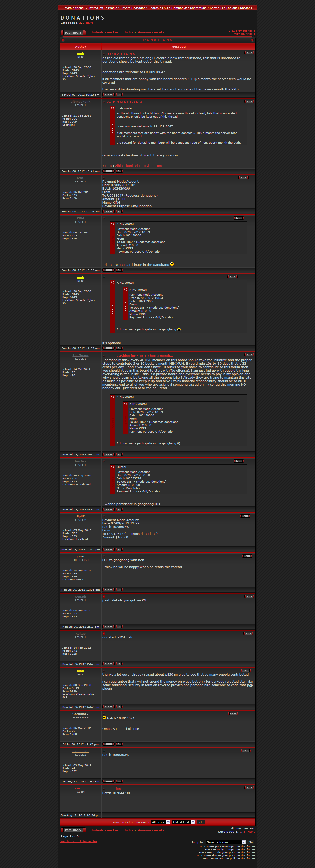Click 'Watch this topic for replies' link
Image resolution: width=315 pixels, height=868 pixels.
(x=79, y=841)
